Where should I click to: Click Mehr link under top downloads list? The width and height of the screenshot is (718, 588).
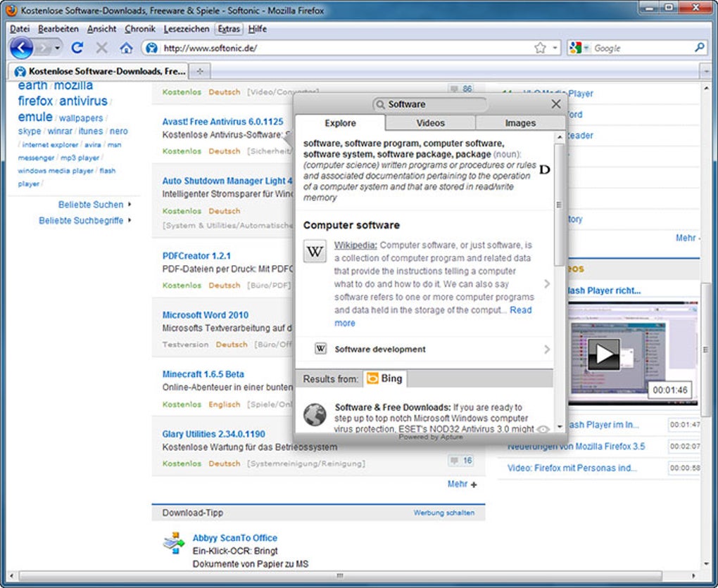pos(686,238)
